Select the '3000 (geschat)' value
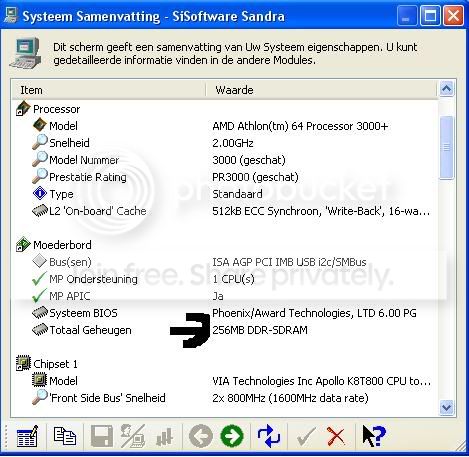The width and height of the screenshot is (469, 457). click(249, 160)
